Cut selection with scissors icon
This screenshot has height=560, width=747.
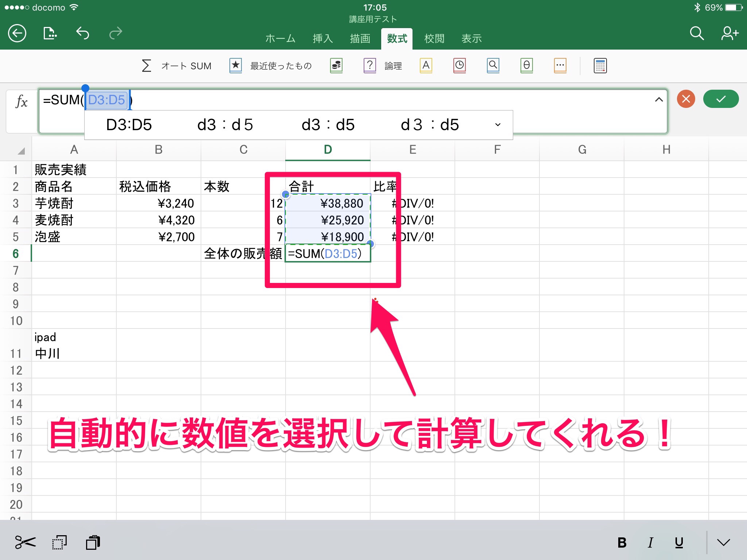tap(25, 542)
